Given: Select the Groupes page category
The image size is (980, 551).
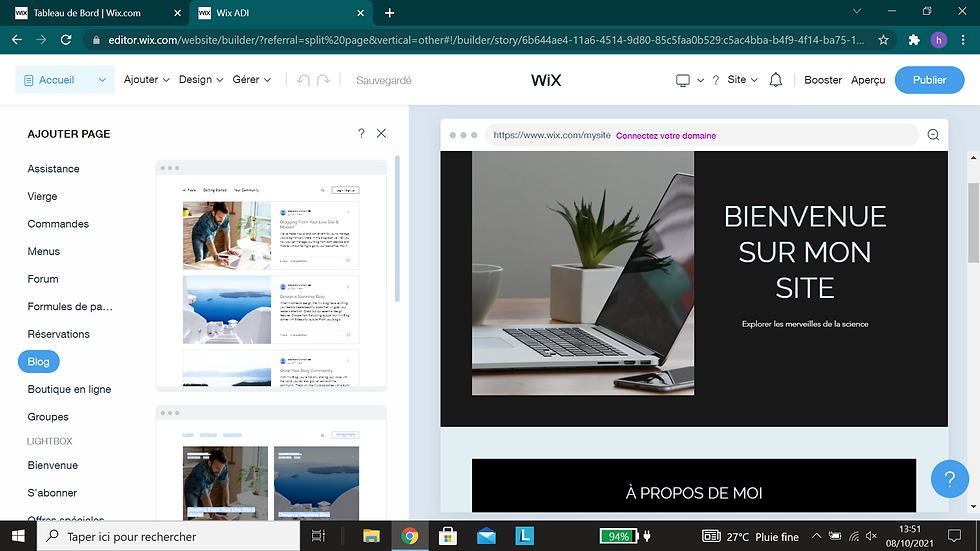Looking at the screenshot, I should (48, 417).
